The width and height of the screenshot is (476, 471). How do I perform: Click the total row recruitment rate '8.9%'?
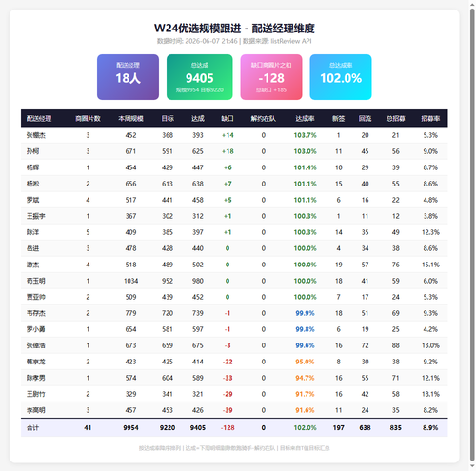430,428
